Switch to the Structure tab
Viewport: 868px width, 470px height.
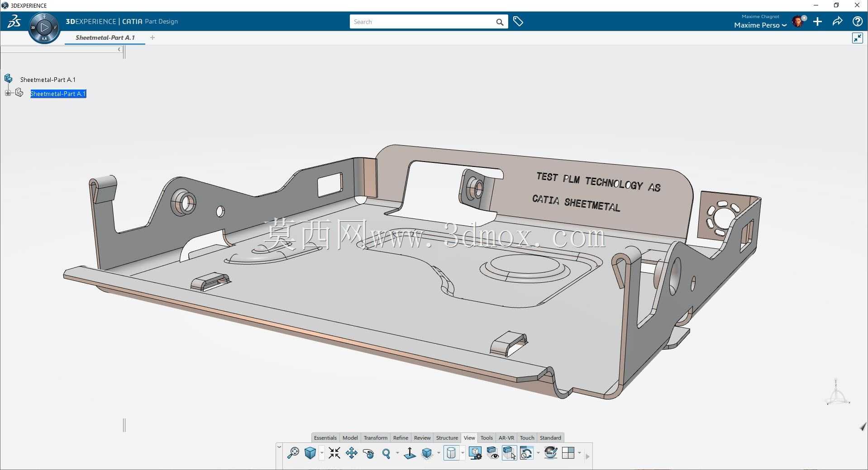(447, 438)
